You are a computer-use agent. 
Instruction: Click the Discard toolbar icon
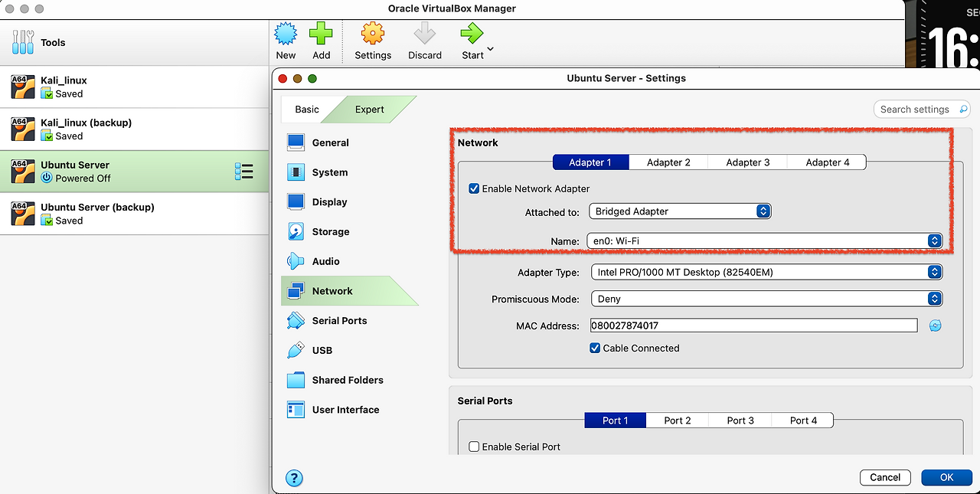[x=424, y=34]
